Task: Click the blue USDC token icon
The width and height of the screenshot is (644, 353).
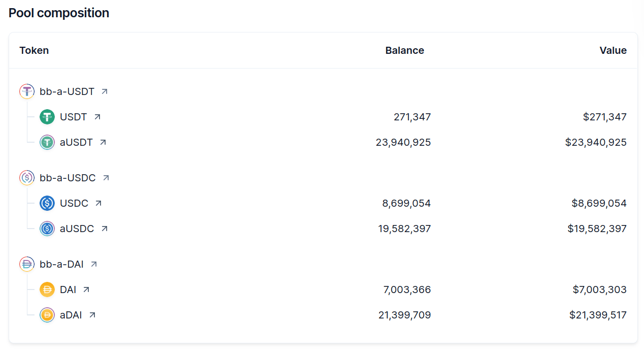Action: 47,203
